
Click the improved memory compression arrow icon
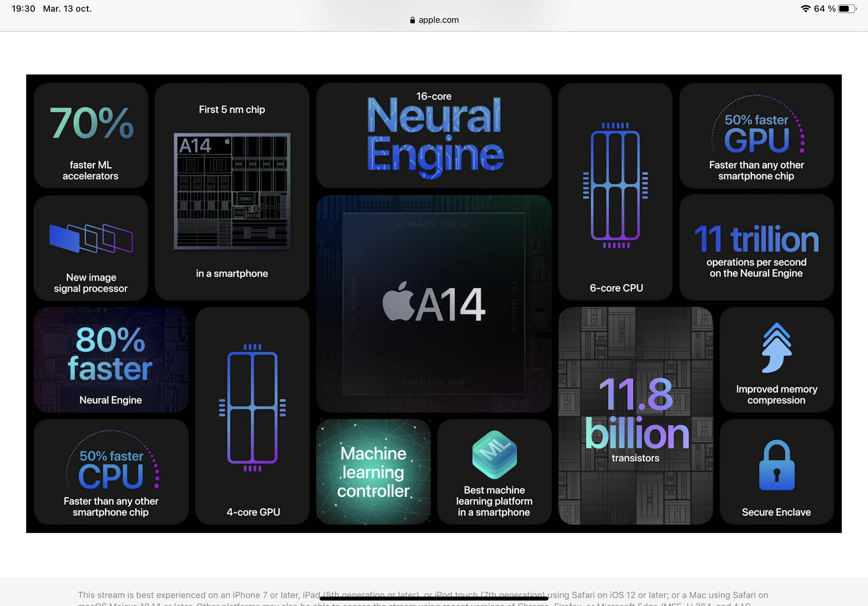click(x=776, y=348)
